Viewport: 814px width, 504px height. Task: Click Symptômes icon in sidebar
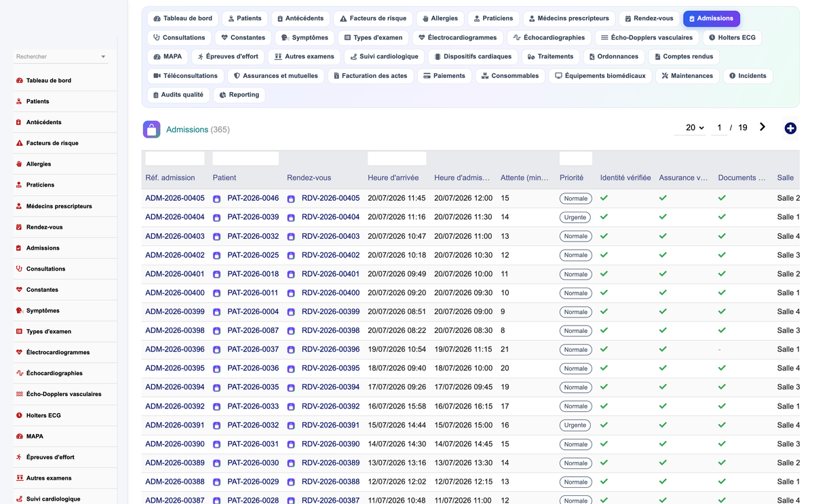19,311
